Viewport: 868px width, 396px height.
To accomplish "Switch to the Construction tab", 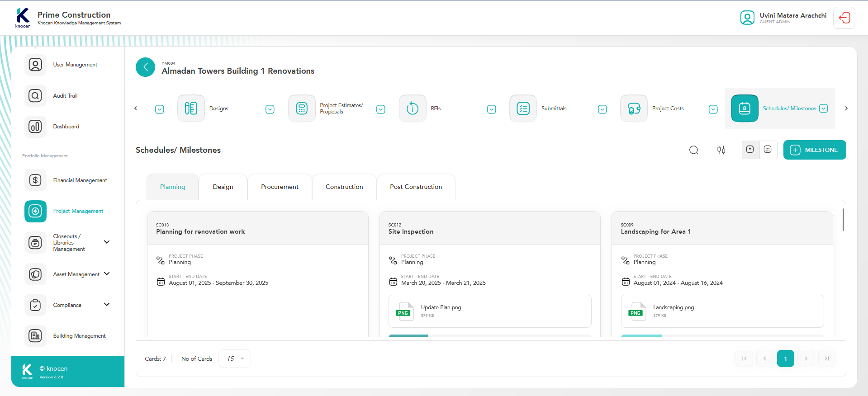I will point(344,187).
